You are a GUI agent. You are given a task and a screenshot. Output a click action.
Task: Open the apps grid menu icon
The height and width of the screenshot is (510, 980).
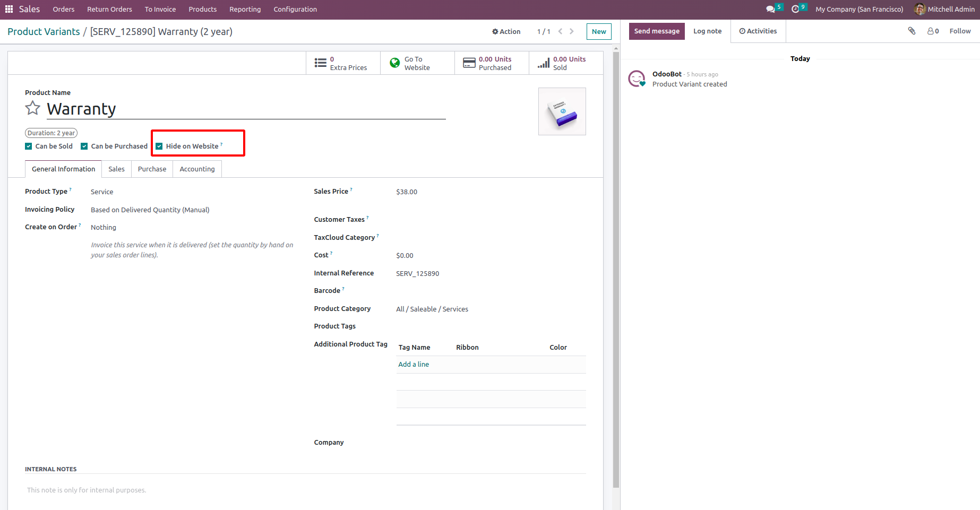point(9,9)
